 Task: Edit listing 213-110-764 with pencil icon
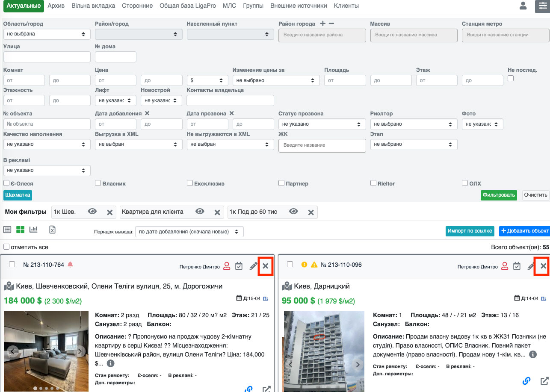[x=253, y=266]
